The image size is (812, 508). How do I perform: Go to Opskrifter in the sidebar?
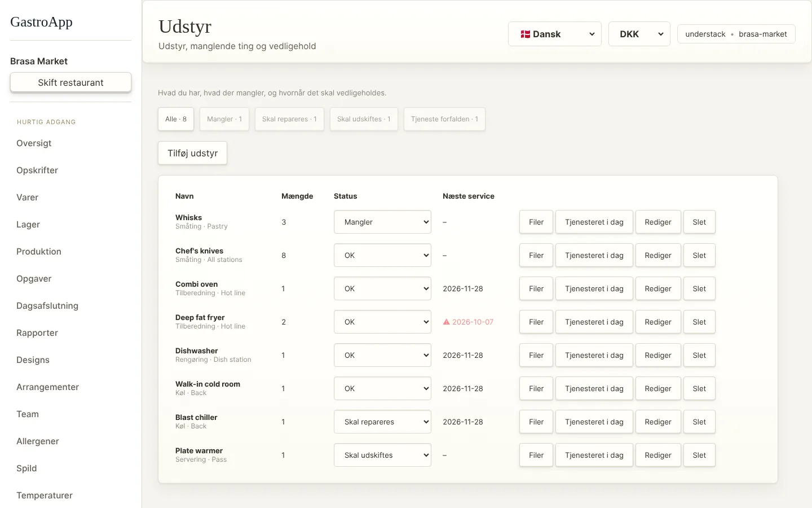[x=37, y=170]
